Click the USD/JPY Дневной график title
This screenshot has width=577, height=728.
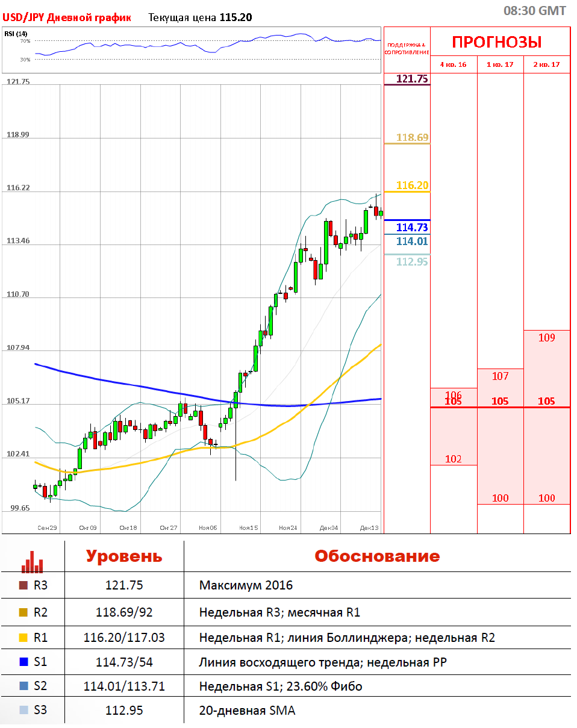tap(67, 17)
